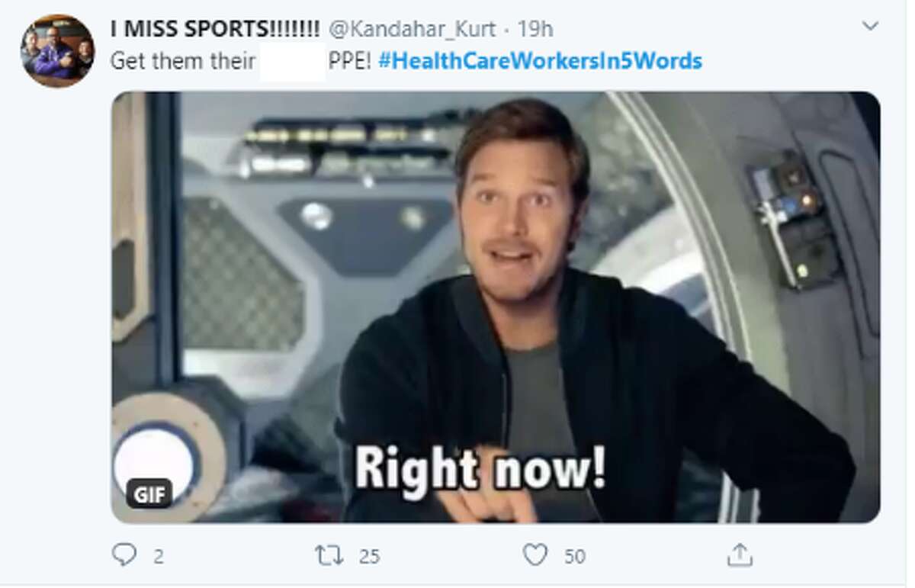This screenshot has width=915, height=588.
Task: Open the round profile avatar photo
Action: point(57,51)
